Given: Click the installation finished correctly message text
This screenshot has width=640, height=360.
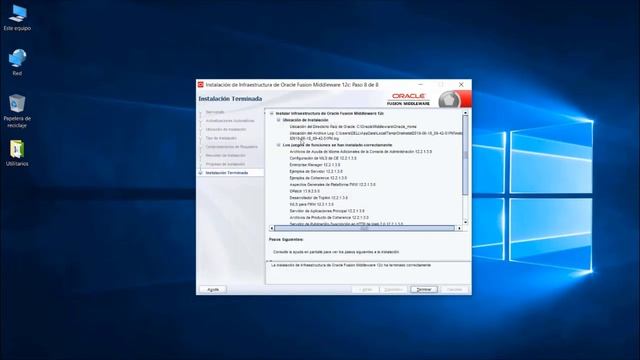Looking at the screenshot, I should 351,265.
